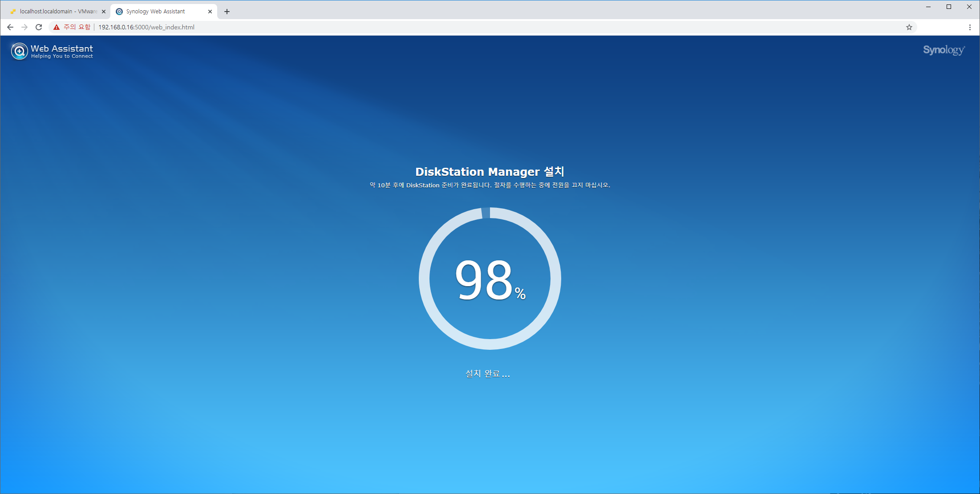
Task: Open a new browser tab
Action: coord(227,12)
